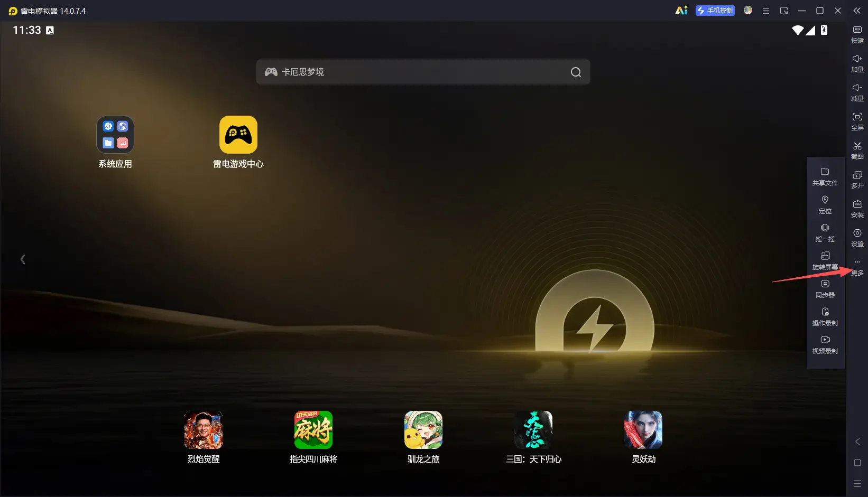Click 旋转屏幕 rotate screen
This screenshot has width=868, height=497.
[x=825, y=261]
